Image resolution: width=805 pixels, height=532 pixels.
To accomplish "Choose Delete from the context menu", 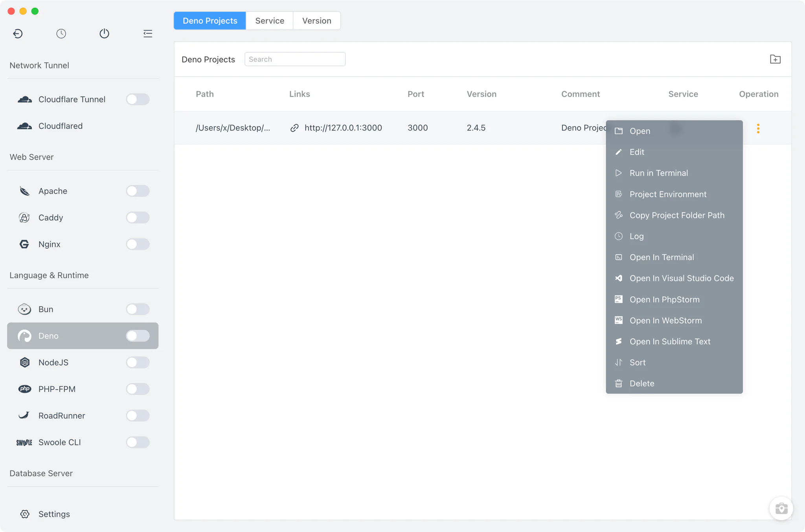I will tap(674, 383).
